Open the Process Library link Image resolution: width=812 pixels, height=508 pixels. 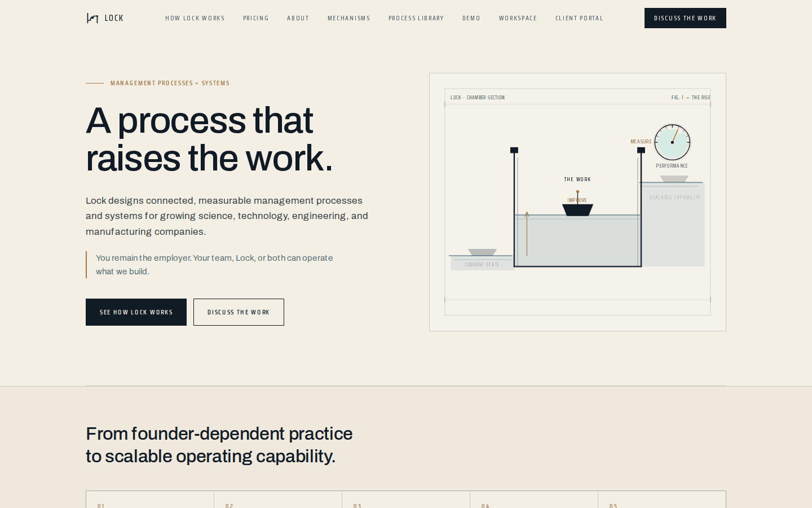click(x=416, y=18)
